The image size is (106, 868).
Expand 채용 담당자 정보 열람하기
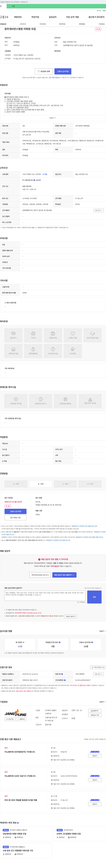[x=64, y=575]
